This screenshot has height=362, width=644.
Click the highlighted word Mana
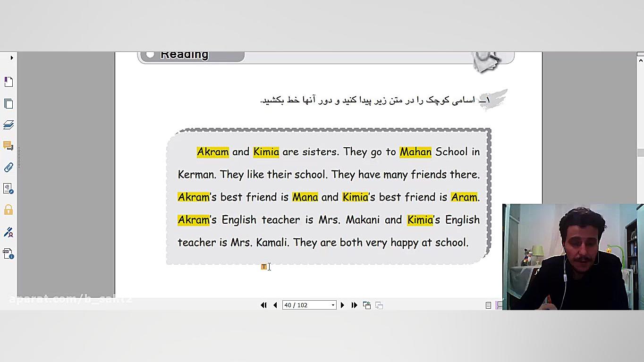[x=305, y=197]
